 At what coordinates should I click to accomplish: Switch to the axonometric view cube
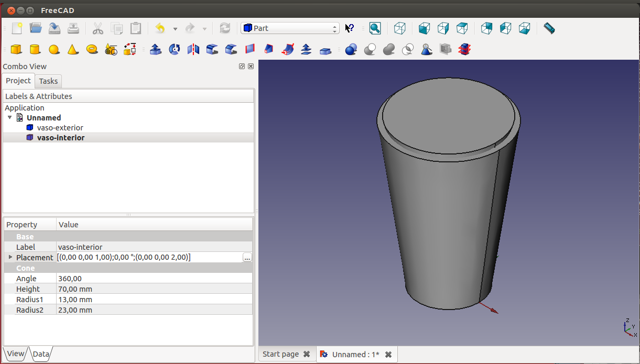click(400, 28)
